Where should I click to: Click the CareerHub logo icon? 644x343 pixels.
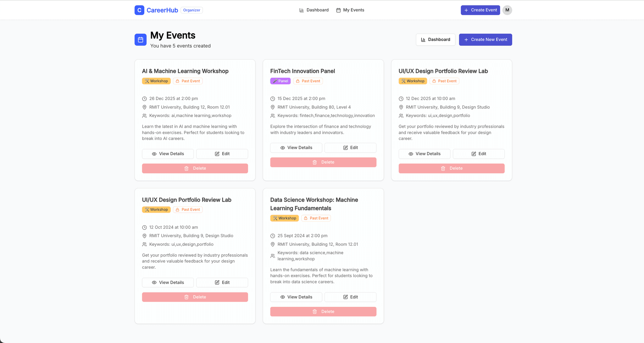point(139,10)
